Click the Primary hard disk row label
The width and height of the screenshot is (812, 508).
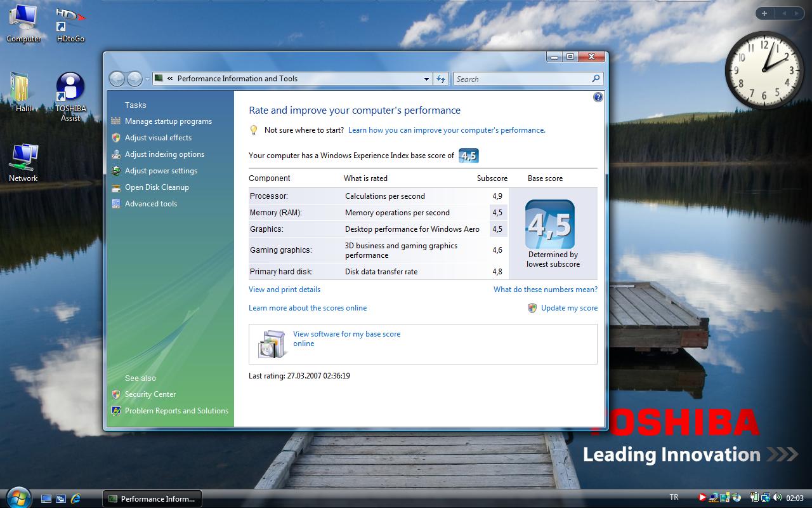(281, 272)
